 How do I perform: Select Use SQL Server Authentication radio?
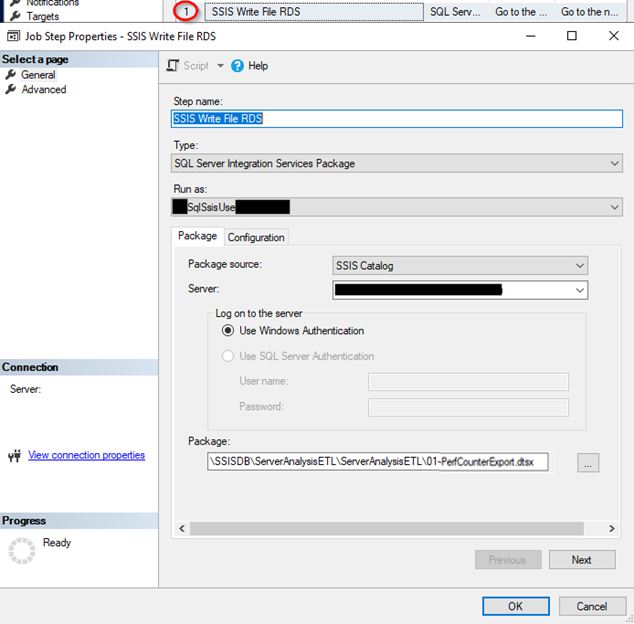coord(228,356)
